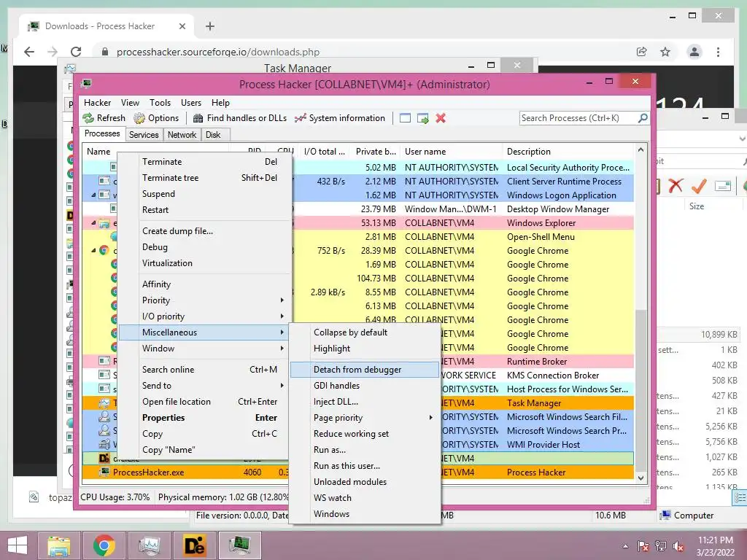Image resolution: width=747 pixels, height=560 pixels.
Task: Click the tray network icon
Action: point(661,546)
